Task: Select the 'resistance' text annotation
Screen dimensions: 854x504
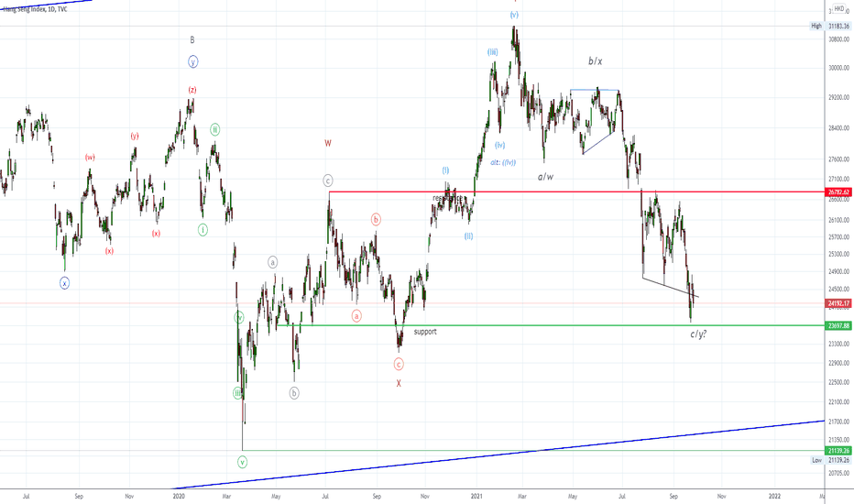Action: point(448,198)
